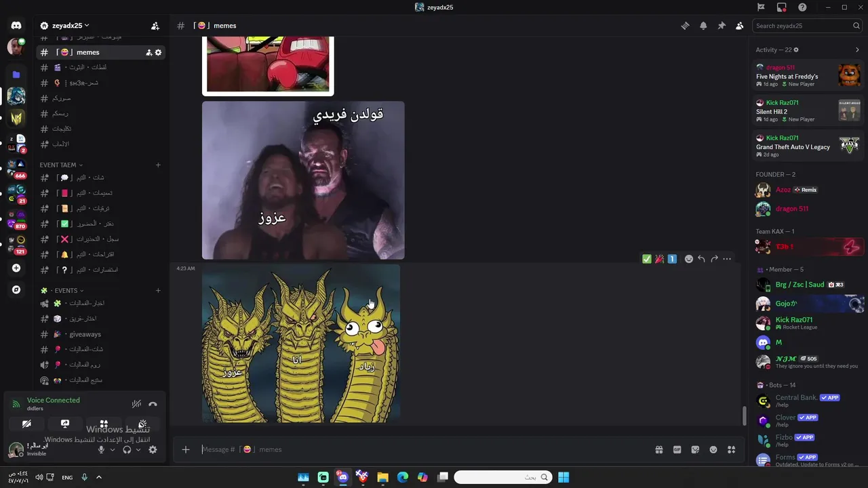The width and height of the screenshot is (868, 488).
Task: Open memes channel settings gear
Action: (x=159, y=52)
